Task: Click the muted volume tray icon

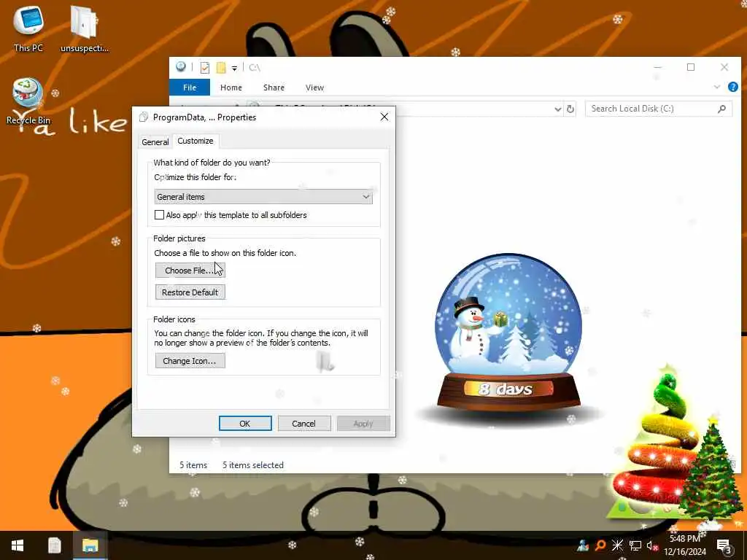Action: [x=652, y=545]
